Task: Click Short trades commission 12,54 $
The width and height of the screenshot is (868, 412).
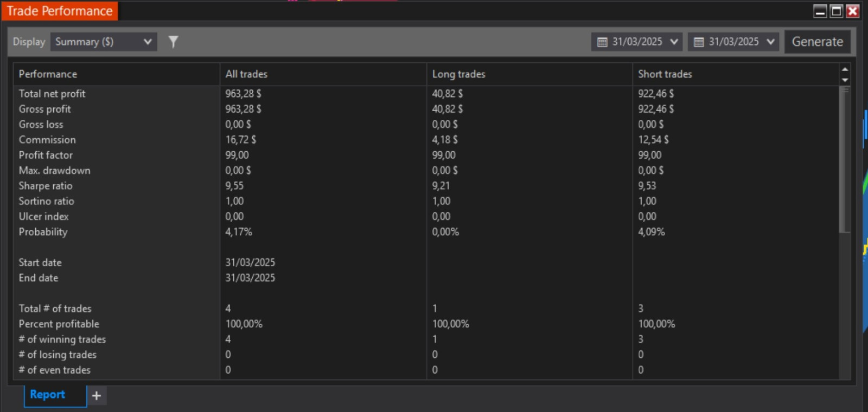Action: click(x=653, y=140)
